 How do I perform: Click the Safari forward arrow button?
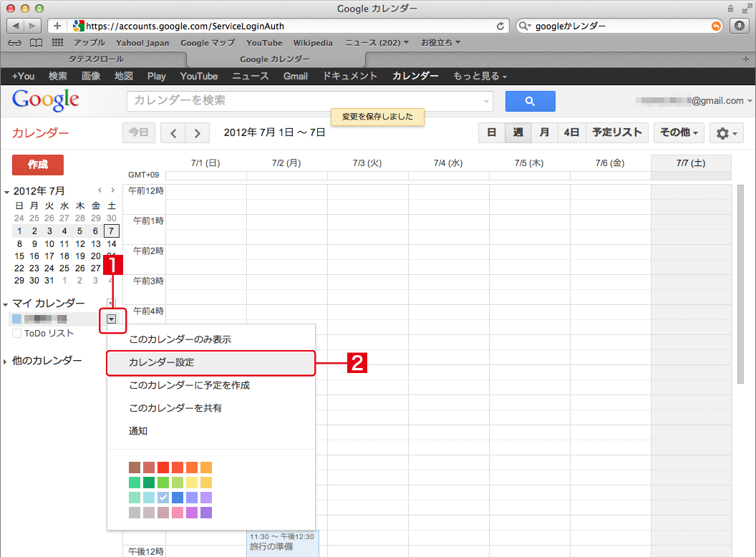pyautogui.click(x=32, y=26)
